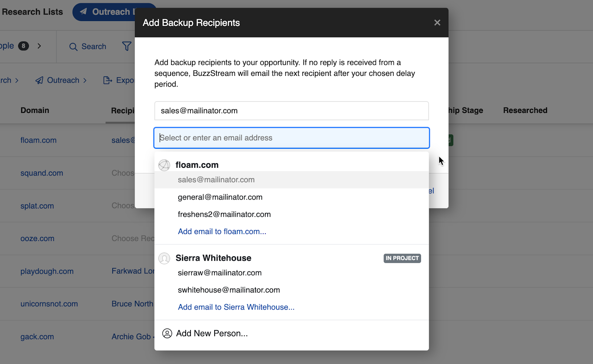Viewport: 593px width, 364px height.
Task: Select general@mailinator.com from the list
Action: (220, 197)
